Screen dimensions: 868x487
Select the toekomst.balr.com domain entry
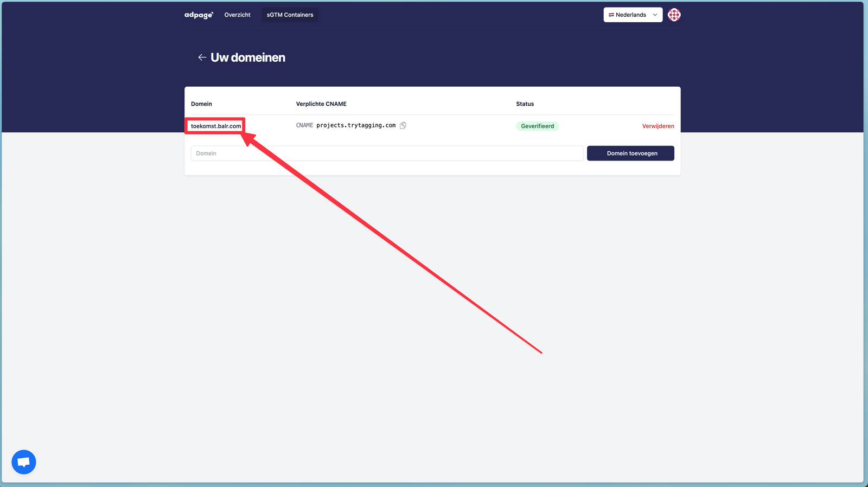tap(216, 126)
